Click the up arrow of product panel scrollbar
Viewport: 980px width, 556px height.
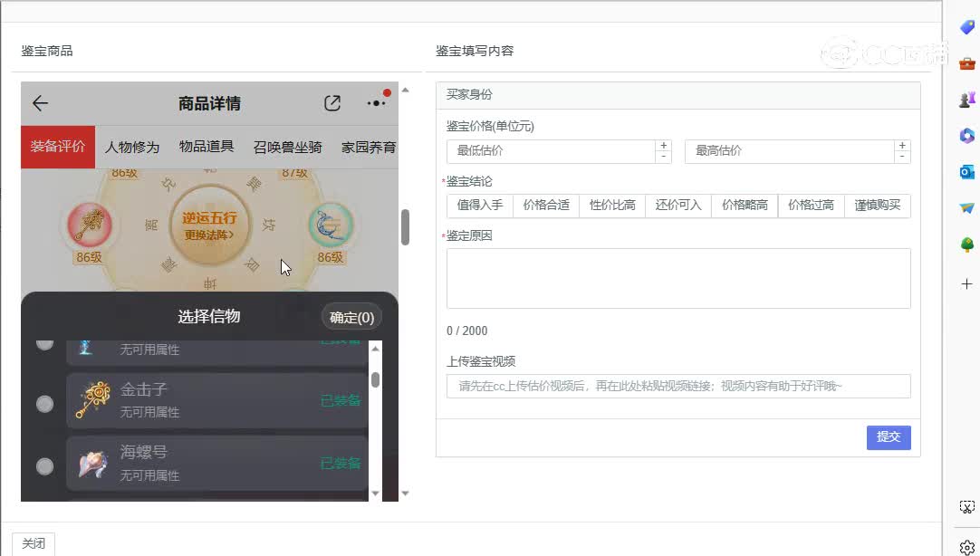point(405,90)
